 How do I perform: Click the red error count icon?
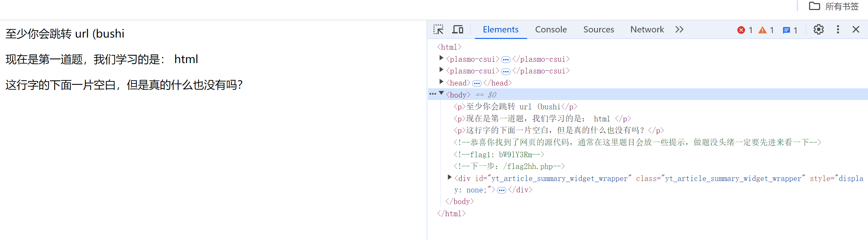click(741, 30)
